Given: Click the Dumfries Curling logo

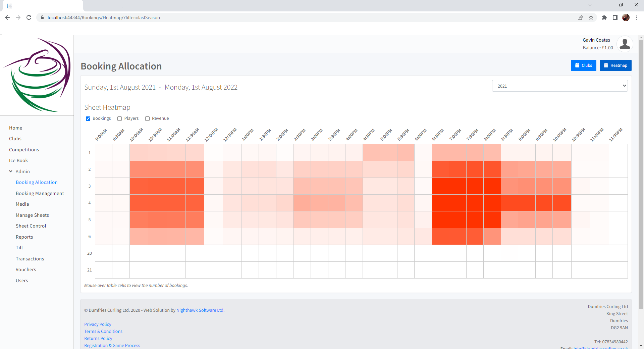Looking at the screenshot, I should click(37, 75).
